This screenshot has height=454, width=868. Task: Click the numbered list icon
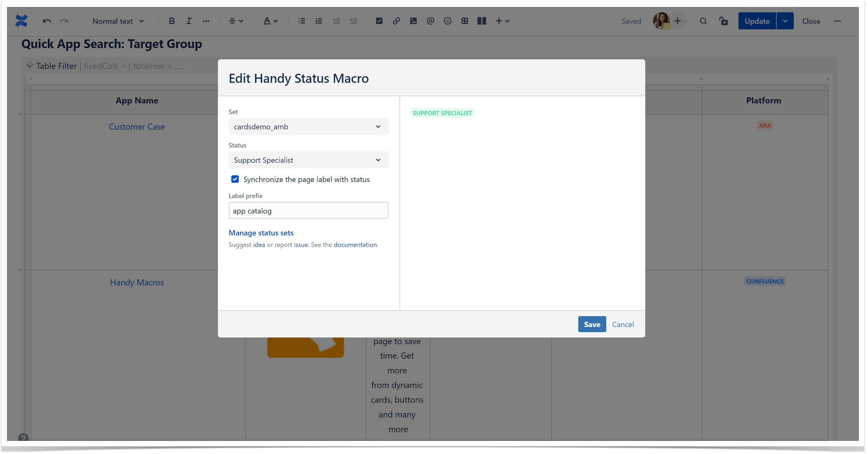point(319,21)
